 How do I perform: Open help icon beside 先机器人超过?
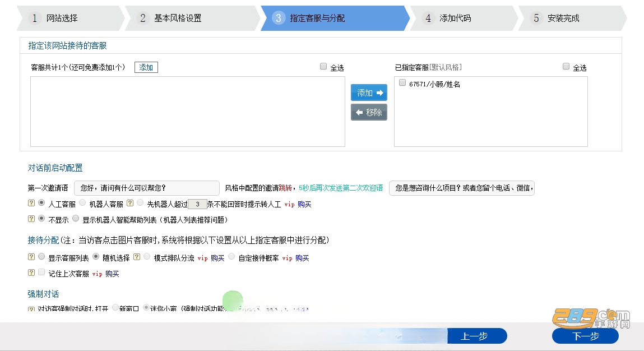point(130,203)
